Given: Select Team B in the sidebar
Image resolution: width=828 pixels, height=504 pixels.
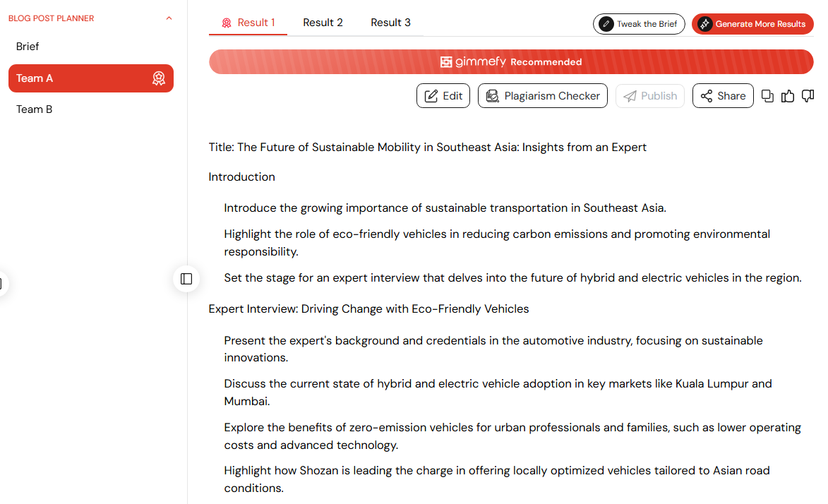Looking at the screenshot, I should pos(35,109).
